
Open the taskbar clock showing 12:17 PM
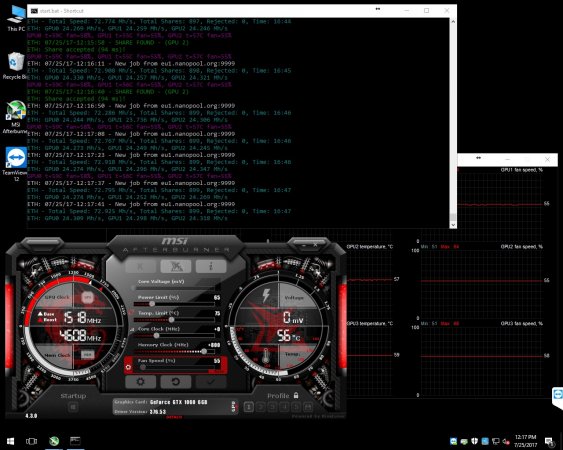point(526,441)
